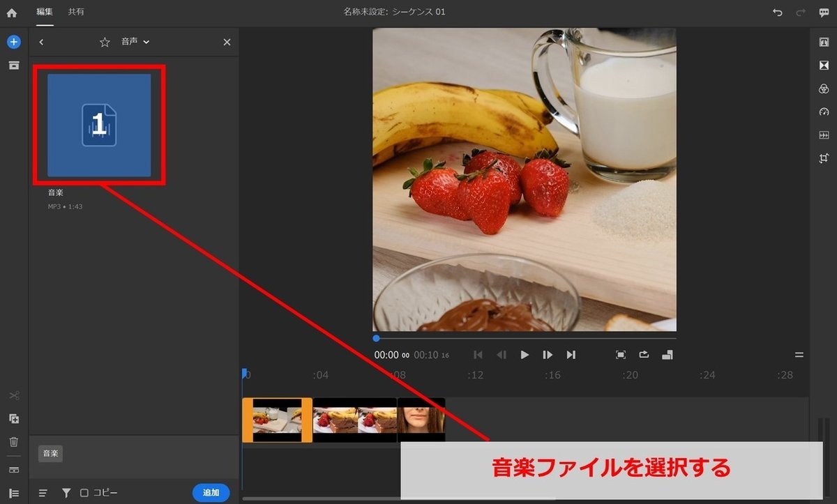Open the Audio panel icon

(x=824, y=135)
